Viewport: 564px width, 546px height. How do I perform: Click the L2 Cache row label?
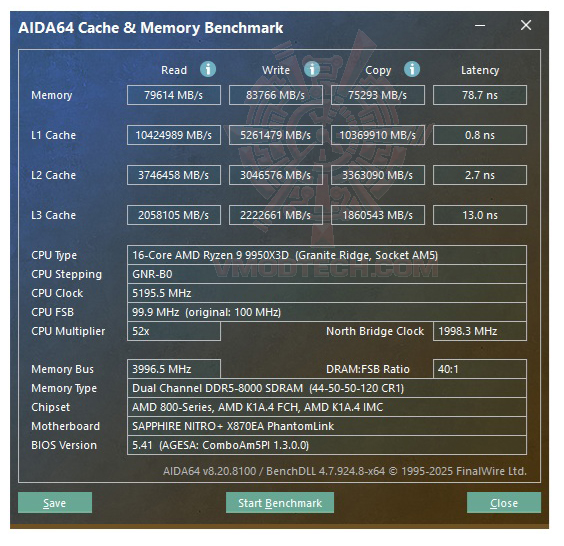point(54,175)
